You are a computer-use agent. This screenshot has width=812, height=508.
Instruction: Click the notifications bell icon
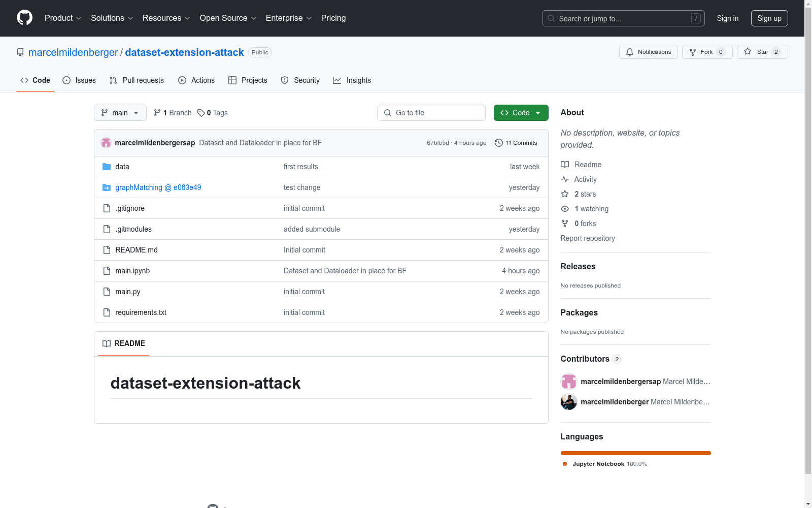[630, 52]
